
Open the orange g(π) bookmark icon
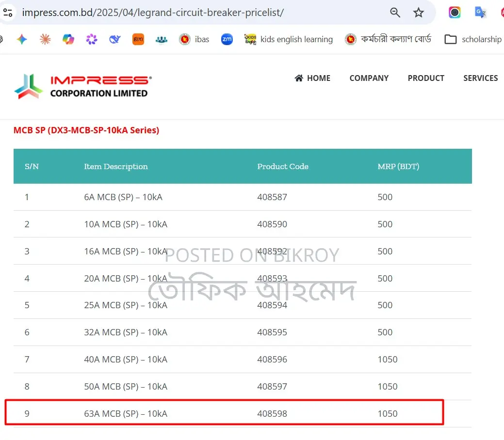coord(138,39)
